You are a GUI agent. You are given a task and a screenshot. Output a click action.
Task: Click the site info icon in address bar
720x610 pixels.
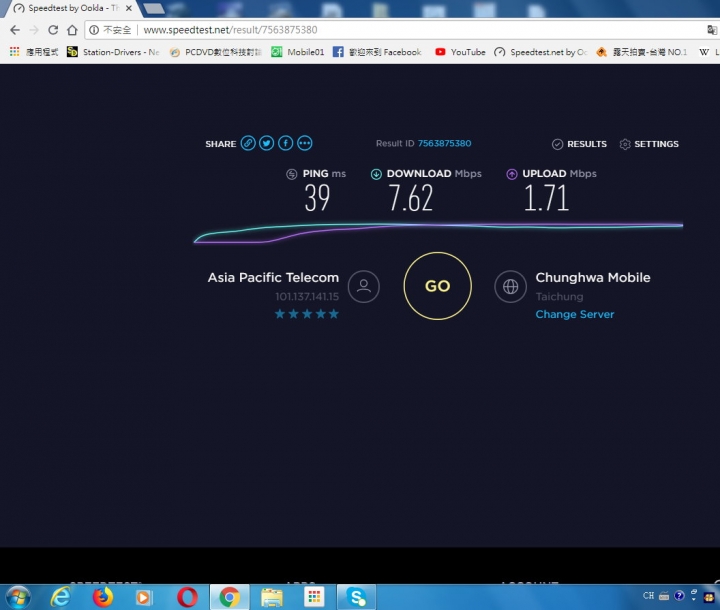[94, 30]
